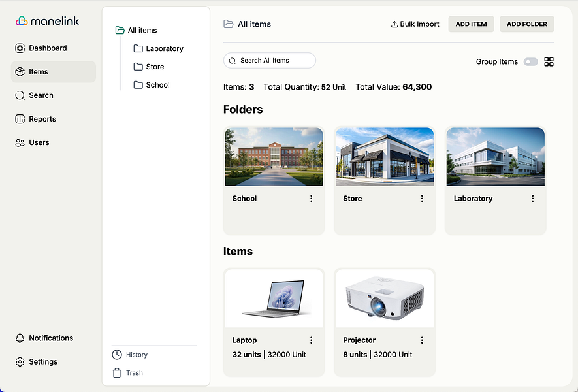
Task: Select the Items menu in sidebar
Action: coord(54,72)
